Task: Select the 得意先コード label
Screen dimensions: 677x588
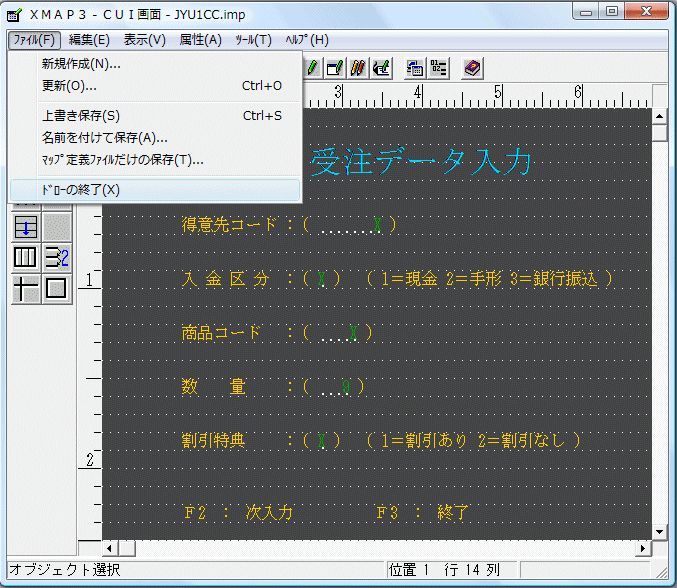Action: pos(229,225)
